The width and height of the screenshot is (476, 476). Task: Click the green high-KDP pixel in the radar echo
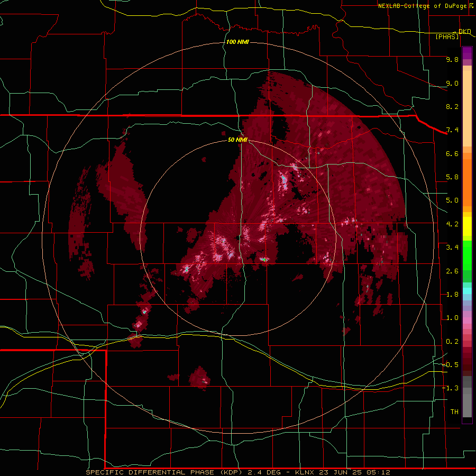264,260
